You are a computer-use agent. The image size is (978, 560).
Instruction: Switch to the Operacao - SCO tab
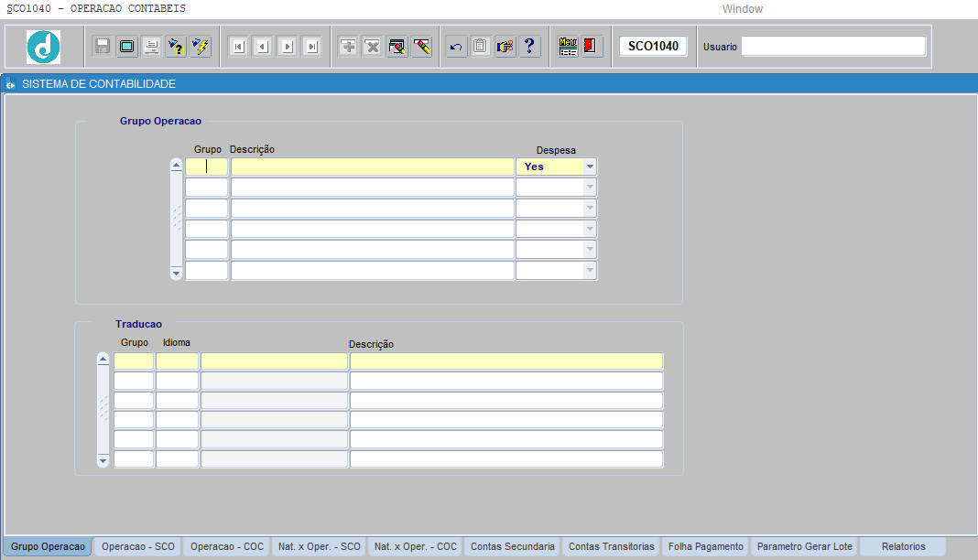click(138, 546)
